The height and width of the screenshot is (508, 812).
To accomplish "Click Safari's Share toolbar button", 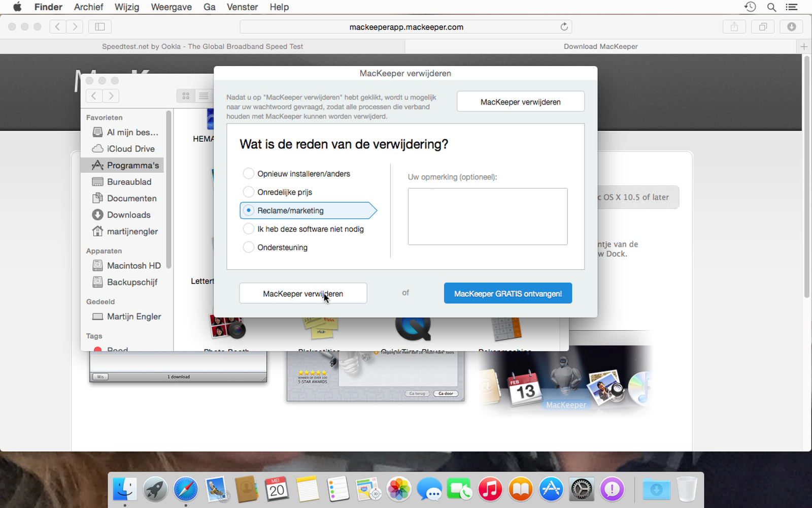I will pos(734,27).
